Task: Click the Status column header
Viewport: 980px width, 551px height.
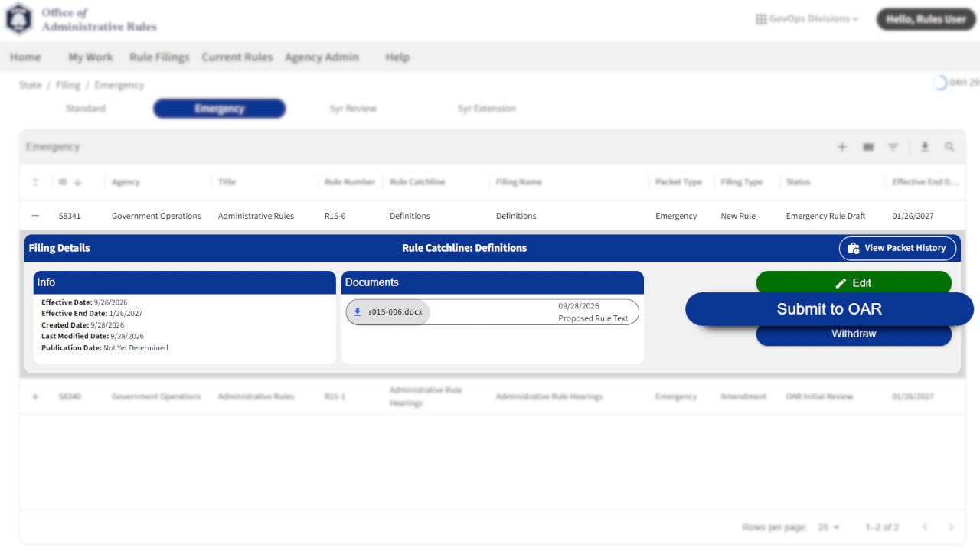Action: pyautogui.click(x=798, y=182)
